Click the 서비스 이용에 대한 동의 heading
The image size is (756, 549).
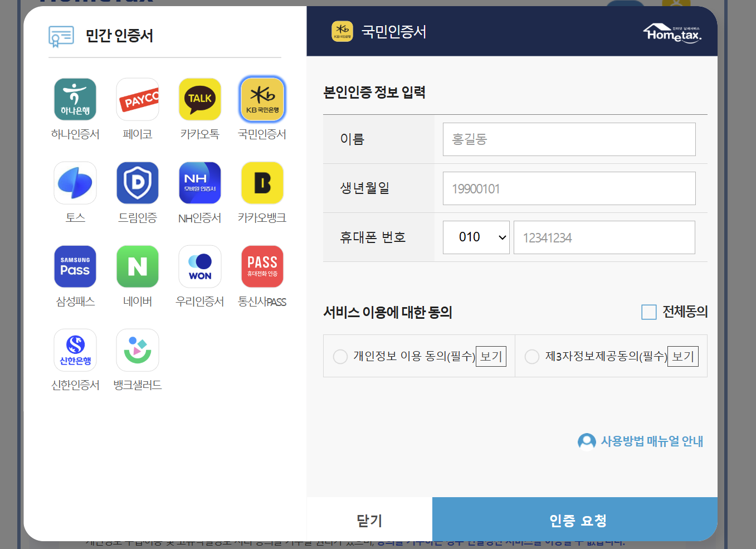388,312
